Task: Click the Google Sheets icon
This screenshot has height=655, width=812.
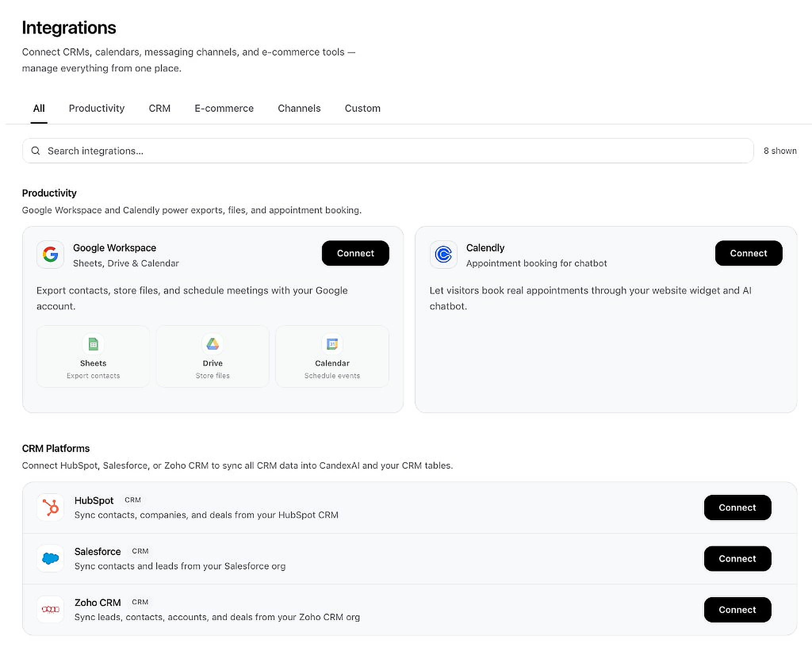Action: [x=93, y=344]
